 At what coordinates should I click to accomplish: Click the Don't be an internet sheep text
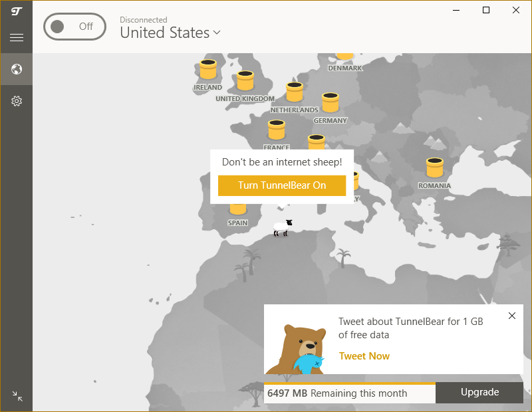[282, 162]
